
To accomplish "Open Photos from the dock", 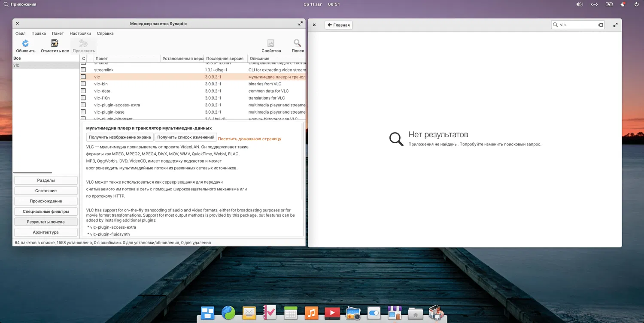I will click(x=353, y=313).
